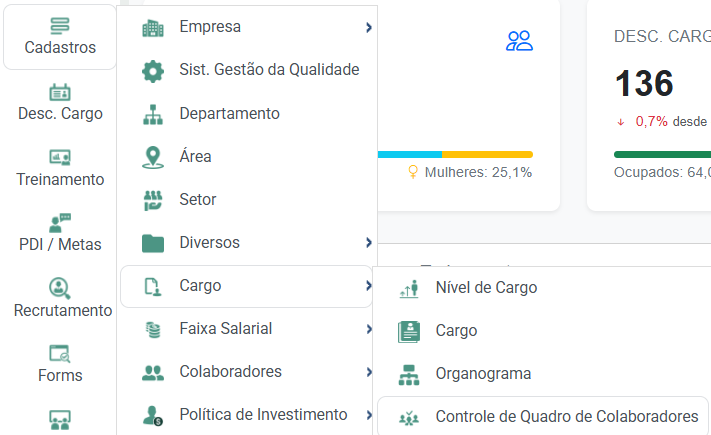Image resolution: width=711 pixels, height=435 pixels.
Task: Click the Forms sidebar icon
Action: 60,354
